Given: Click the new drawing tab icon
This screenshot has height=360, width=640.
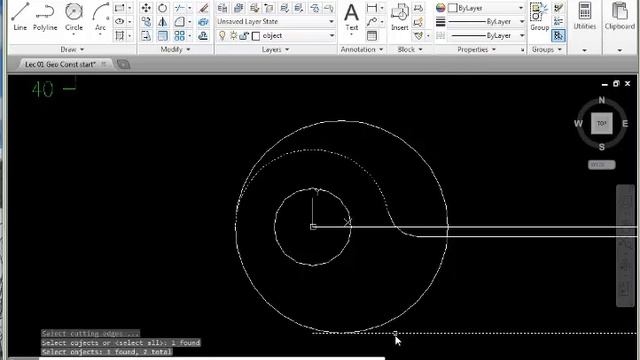Looking at the screenshot, I should click(123, 64).
